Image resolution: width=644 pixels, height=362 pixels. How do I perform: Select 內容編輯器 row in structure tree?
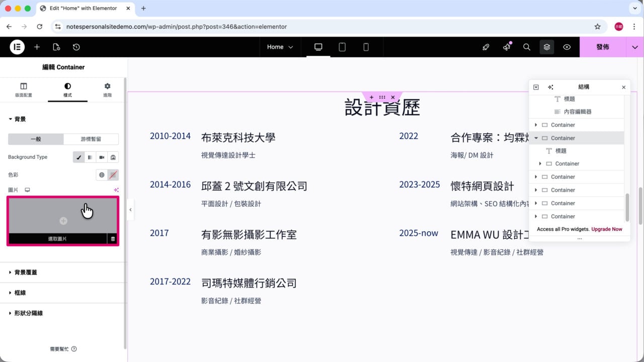(577, 112)
